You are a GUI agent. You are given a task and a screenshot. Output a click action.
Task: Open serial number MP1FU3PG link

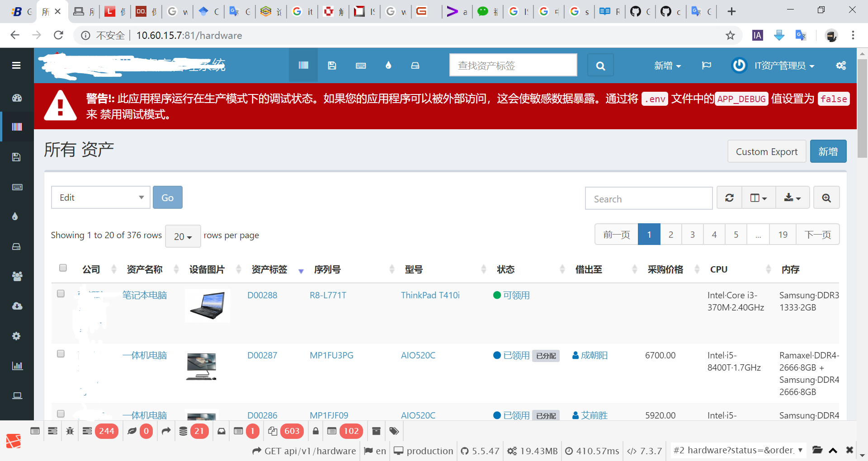[331, 355]
